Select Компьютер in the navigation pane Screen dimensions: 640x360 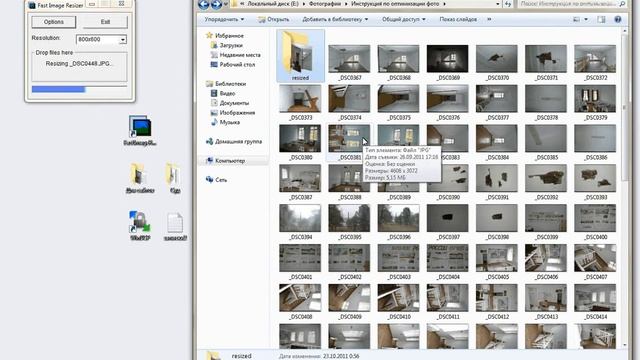230,161
